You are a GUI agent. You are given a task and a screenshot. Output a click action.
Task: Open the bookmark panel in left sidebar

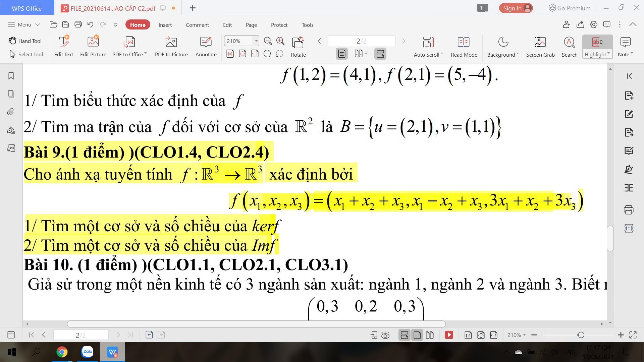click(x=11, y=76)
